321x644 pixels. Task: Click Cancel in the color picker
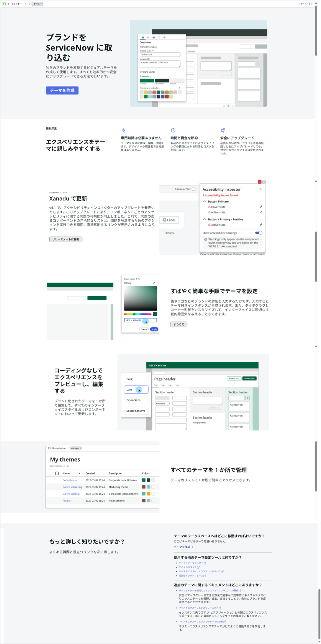tap(144, 329)
